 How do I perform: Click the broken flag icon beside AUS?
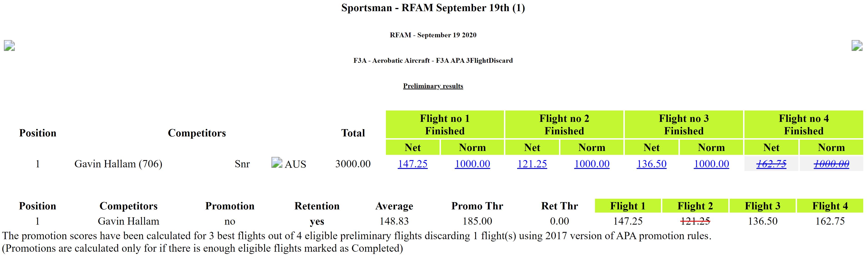(277, 163)
